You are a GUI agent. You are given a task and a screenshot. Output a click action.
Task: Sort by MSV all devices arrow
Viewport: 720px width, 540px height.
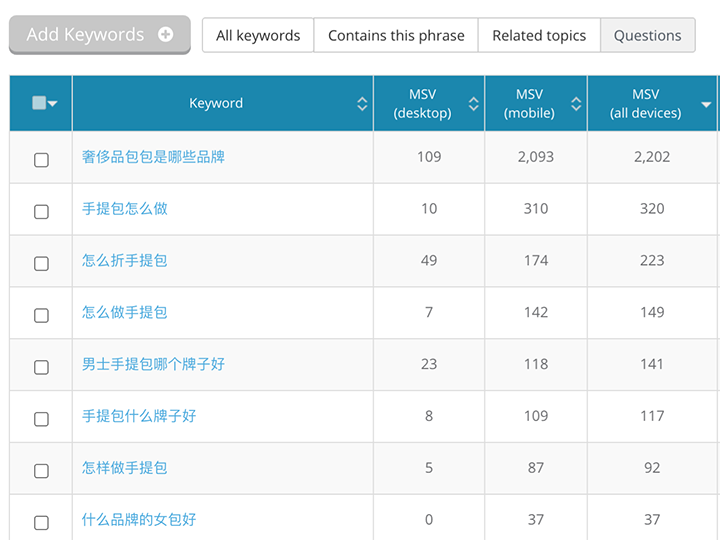tap(706, 105)
